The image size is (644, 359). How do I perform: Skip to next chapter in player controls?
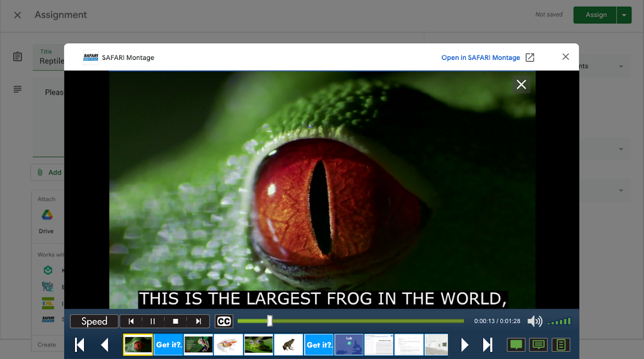coord(198,321)
